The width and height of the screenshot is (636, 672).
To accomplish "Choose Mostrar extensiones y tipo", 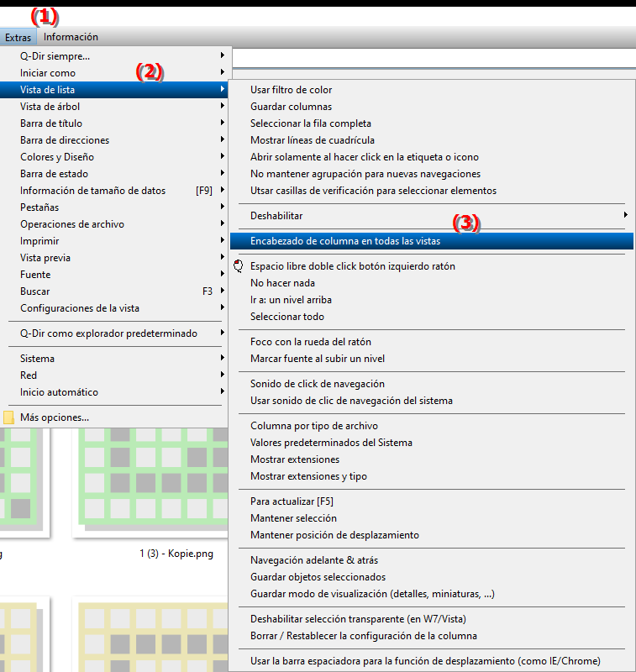I will 432,476.
